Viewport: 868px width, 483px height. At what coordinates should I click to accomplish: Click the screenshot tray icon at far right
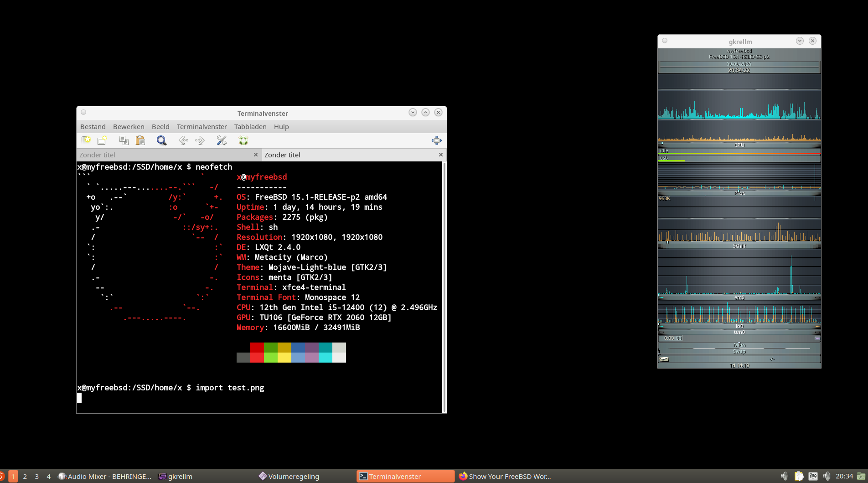(861, 476)
